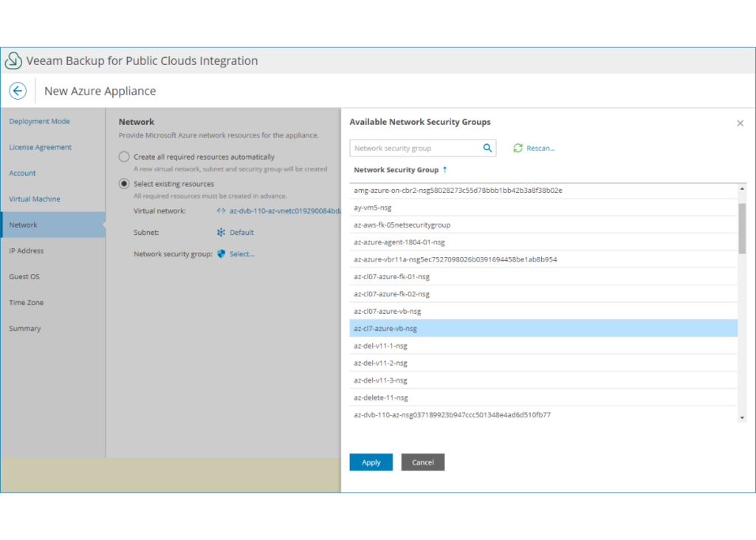The height and width of the screenshot is (540, 756).
Task: Open the Account step
Action: pyautogui.click(x=22, y=174)
